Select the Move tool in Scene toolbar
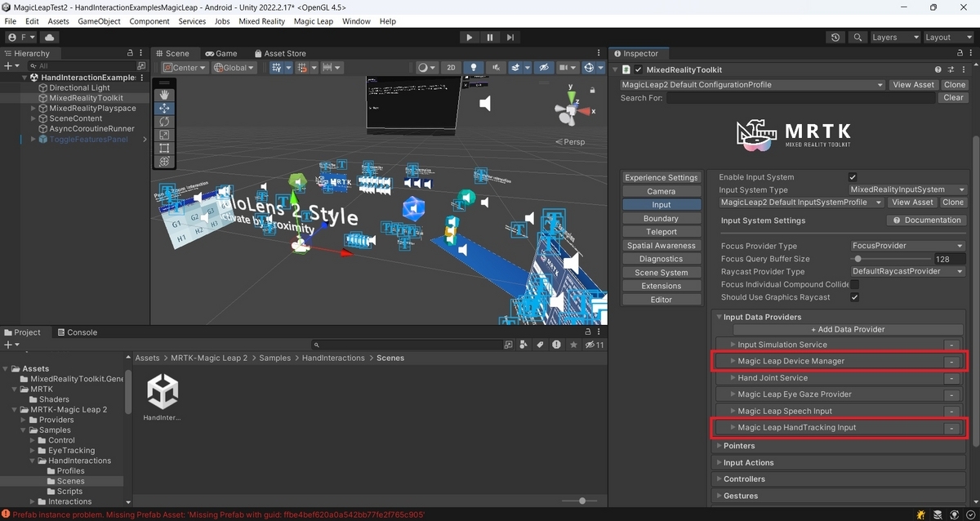980x521 pixels. (x=164, y=108)
